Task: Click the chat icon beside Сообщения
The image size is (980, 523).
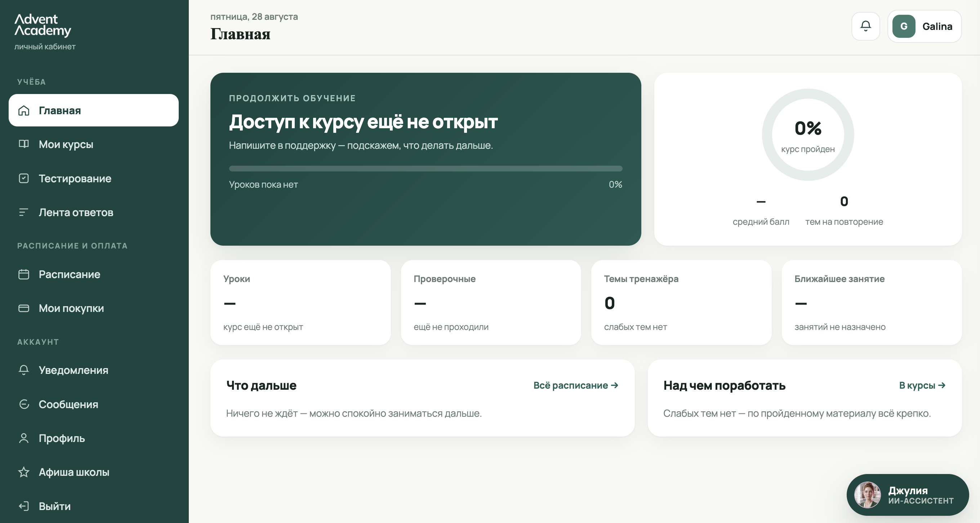Action: pyautogui.click(x=23, y=404)
